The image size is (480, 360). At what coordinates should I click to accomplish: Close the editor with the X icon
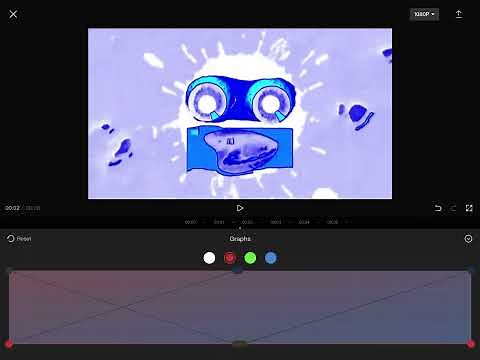click(13, 14)
